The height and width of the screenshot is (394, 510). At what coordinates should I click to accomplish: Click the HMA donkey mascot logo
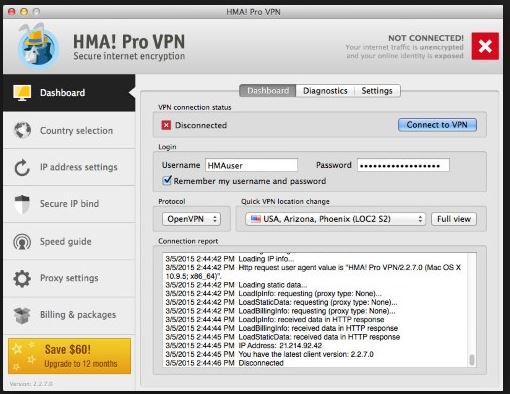pos(39,45)
